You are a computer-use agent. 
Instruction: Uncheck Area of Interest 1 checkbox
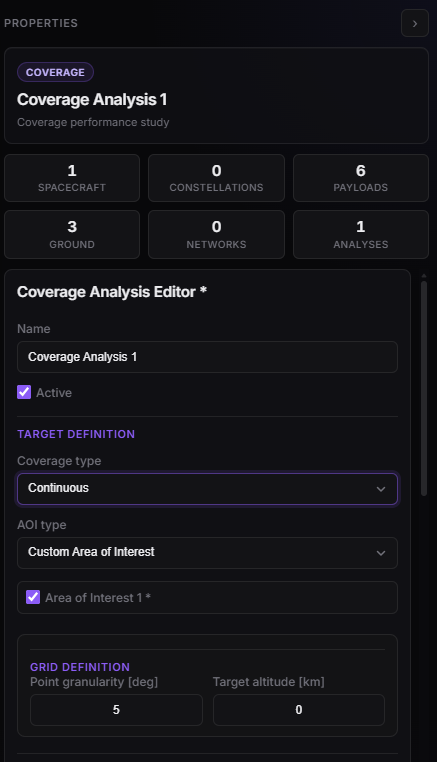coord(33,597)
